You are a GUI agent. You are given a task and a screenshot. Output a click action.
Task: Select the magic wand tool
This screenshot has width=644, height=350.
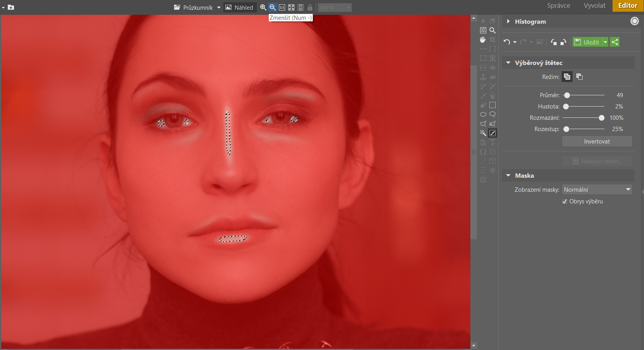(483, 133)
